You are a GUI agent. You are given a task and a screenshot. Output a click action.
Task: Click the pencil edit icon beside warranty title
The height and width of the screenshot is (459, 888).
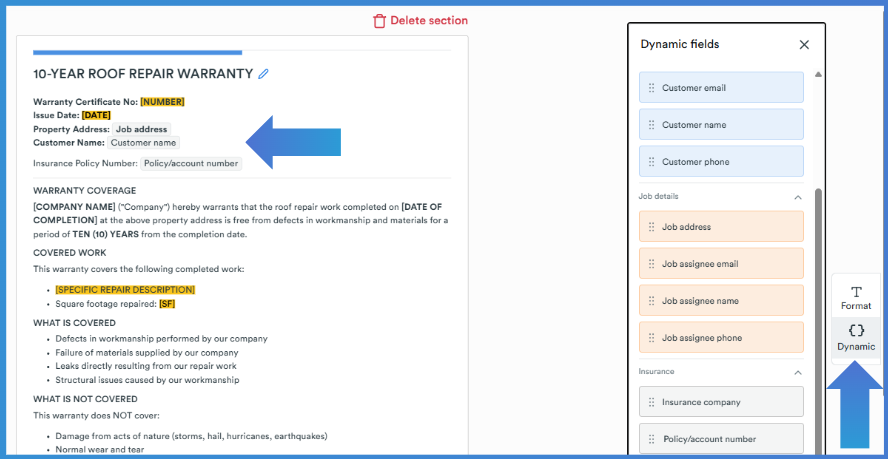point(263,74)
